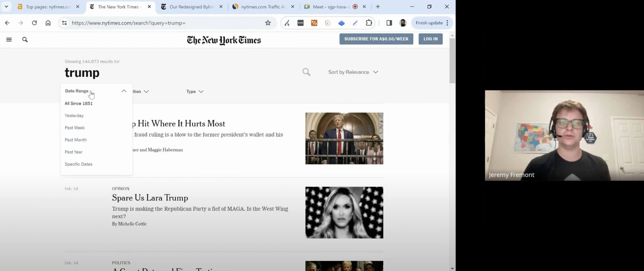
Task: Bookmark this page with the star icon
Action: [x=268, y=23]
